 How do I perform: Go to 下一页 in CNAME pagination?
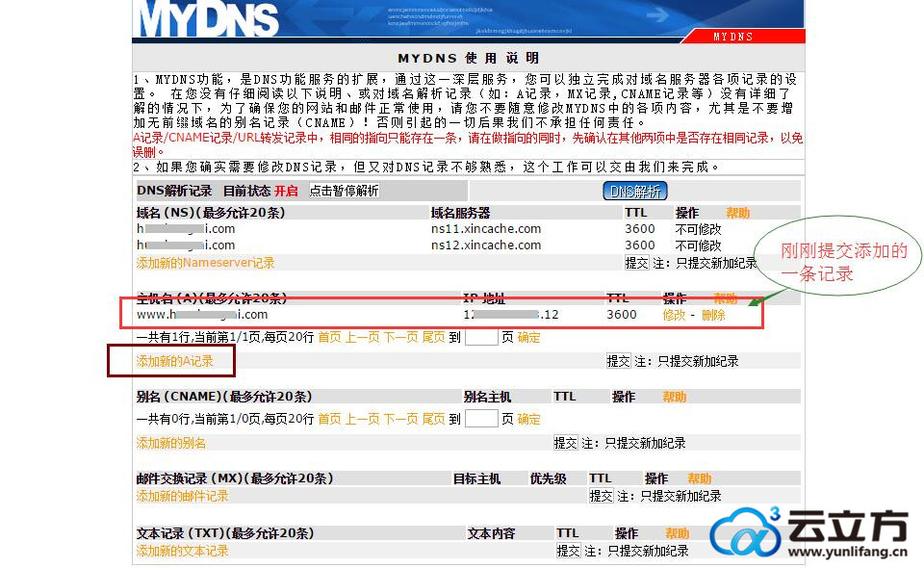click(x=401, y=419)
